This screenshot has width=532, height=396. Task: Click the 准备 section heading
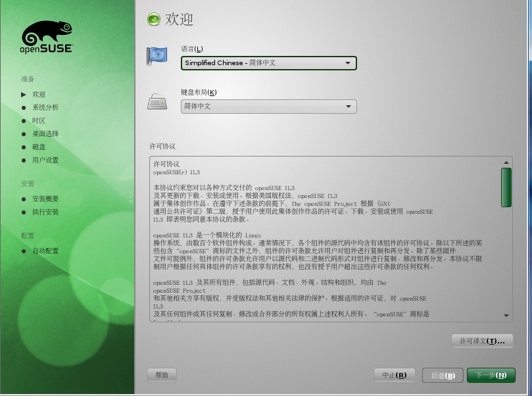(x=28, y=79)
